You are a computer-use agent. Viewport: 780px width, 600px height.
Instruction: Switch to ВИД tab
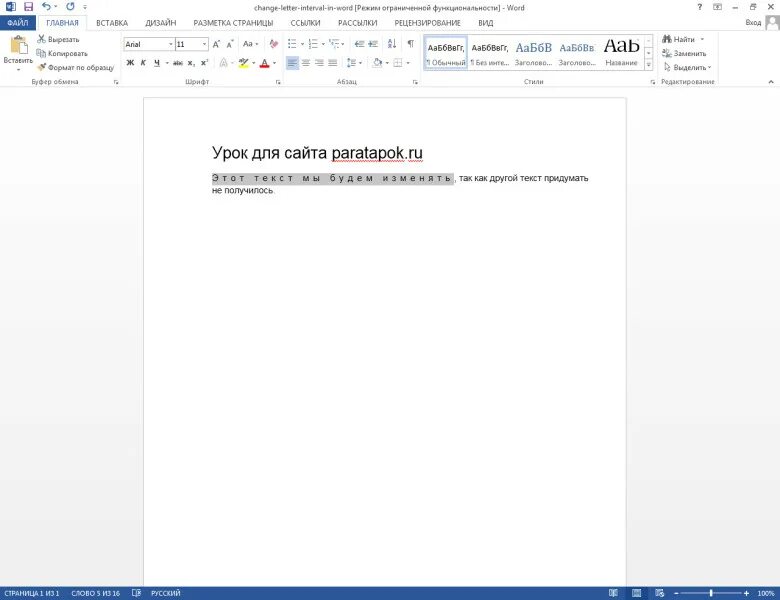486,23
